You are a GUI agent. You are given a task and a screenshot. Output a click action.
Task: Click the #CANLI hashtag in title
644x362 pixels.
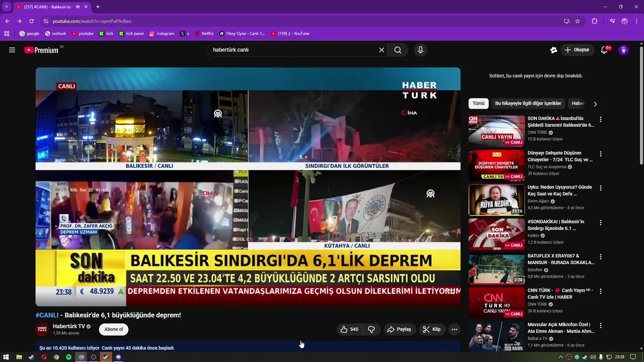47,315
